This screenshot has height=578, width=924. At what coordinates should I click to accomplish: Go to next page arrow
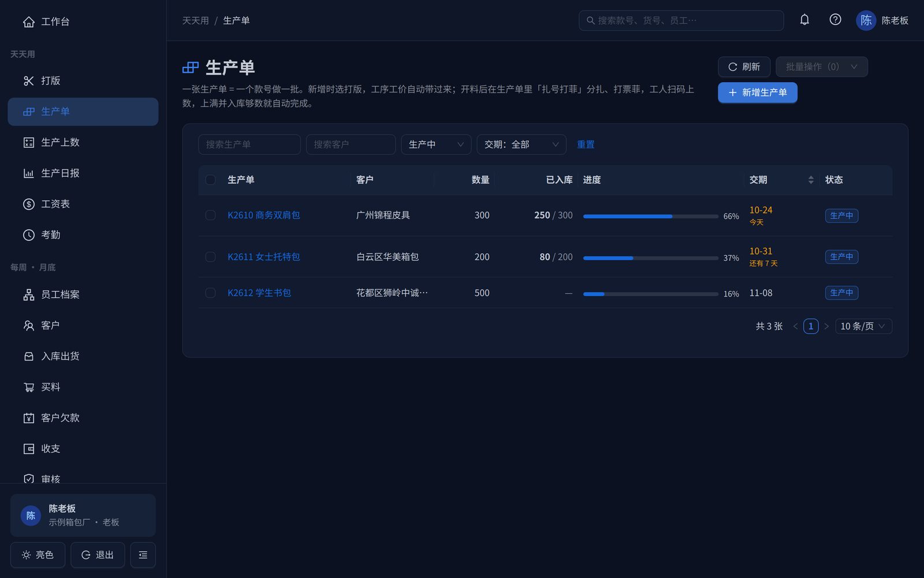pos(826,327)
